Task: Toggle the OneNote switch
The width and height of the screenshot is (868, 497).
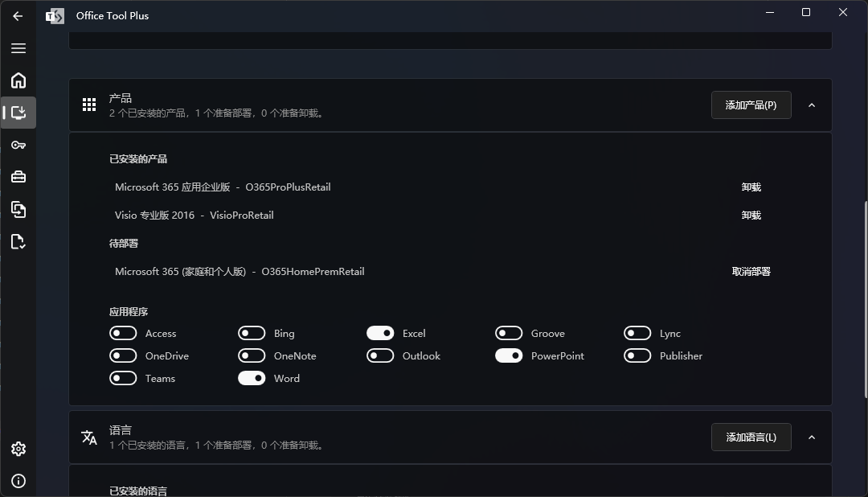Action: (252, 355)
